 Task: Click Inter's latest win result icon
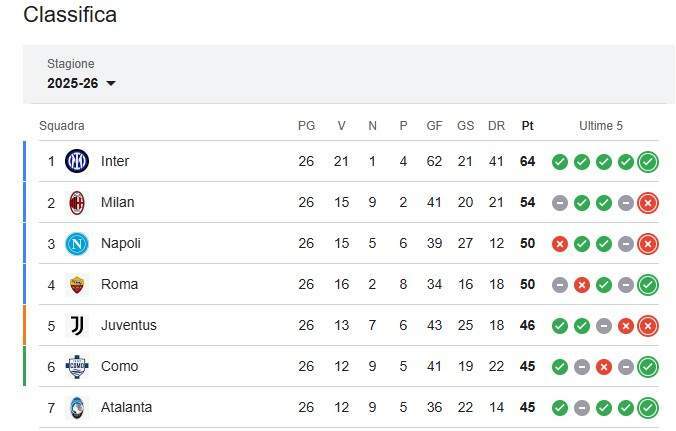tap(648, 161)
